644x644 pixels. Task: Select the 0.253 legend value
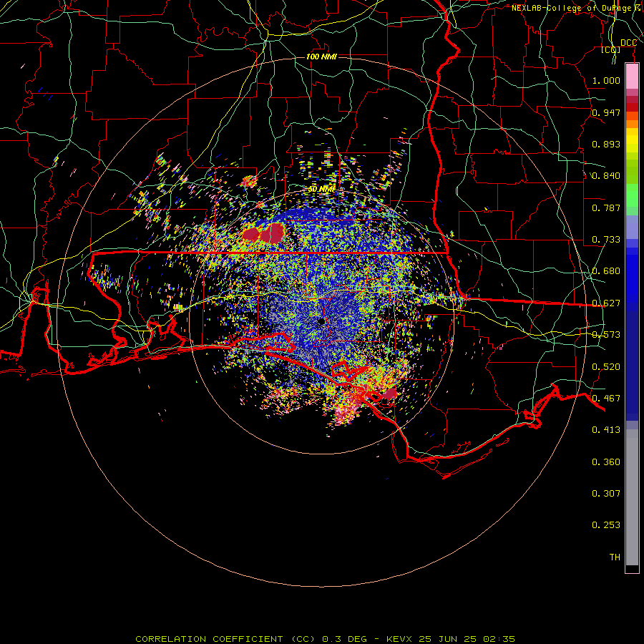point(606,525)
